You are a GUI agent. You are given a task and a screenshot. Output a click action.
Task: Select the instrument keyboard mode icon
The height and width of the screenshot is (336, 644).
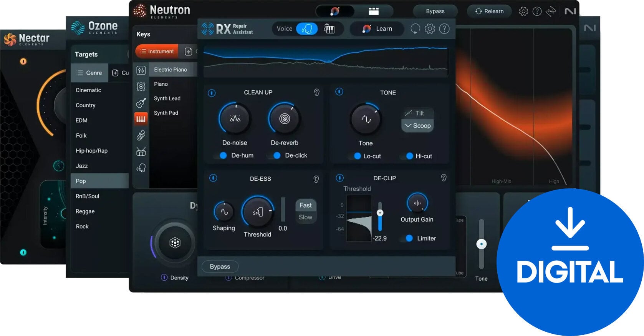[x=329, y=29]
